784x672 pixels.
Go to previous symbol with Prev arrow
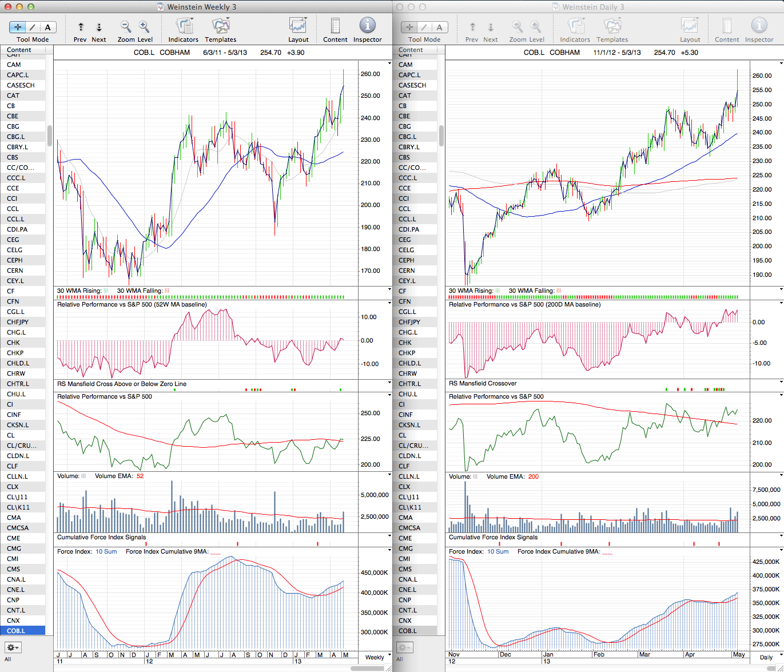[81, 27]
